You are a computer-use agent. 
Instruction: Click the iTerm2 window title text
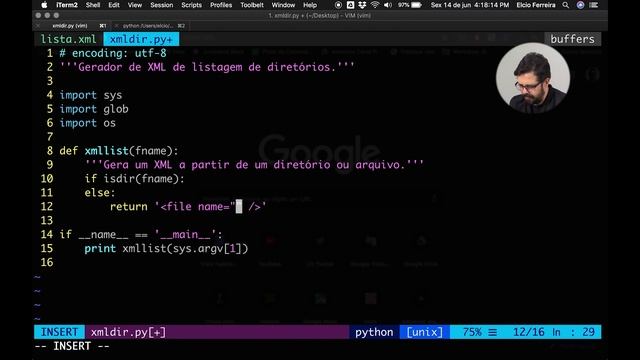click(320, 16)
